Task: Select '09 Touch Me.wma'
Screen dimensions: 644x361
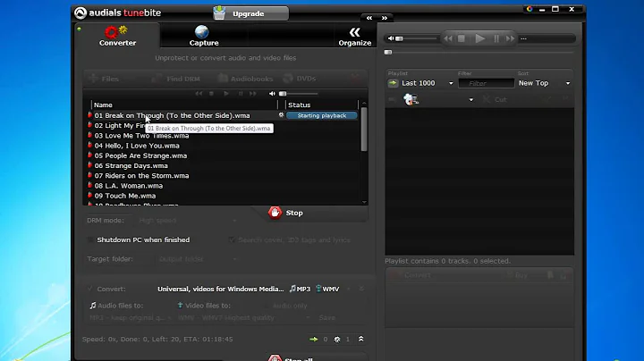Action: pos(125,196)
